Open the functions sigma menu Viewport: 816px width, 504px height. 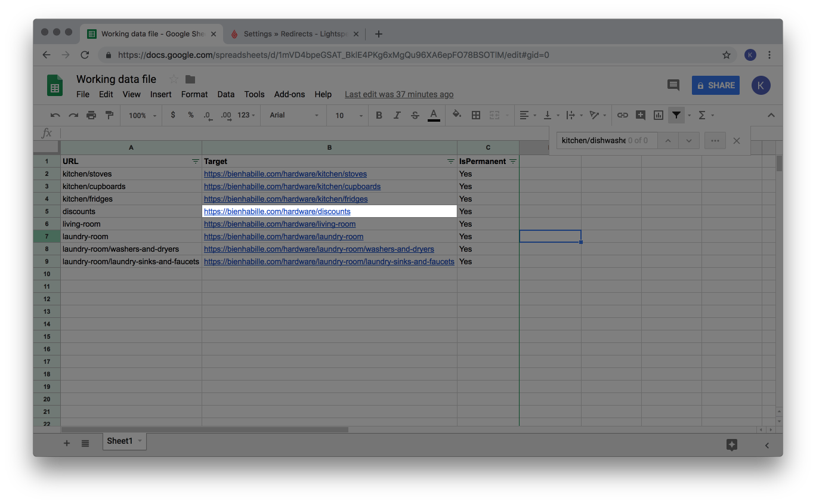point(705,115)
